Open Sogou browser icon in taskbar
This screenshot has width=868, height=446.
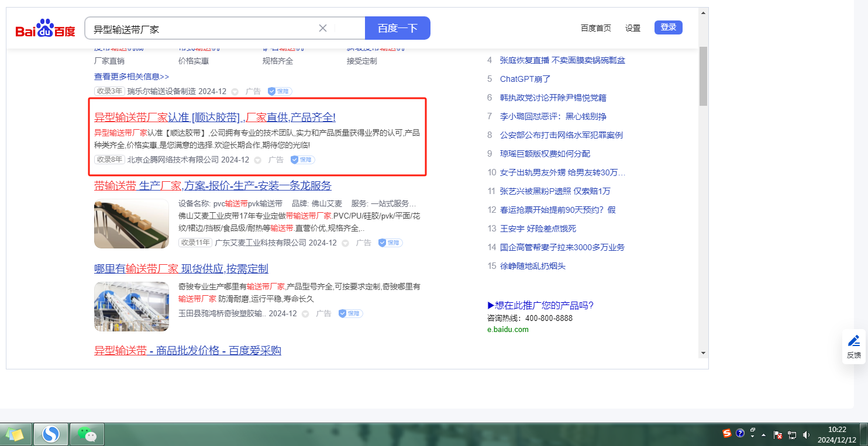51,434
